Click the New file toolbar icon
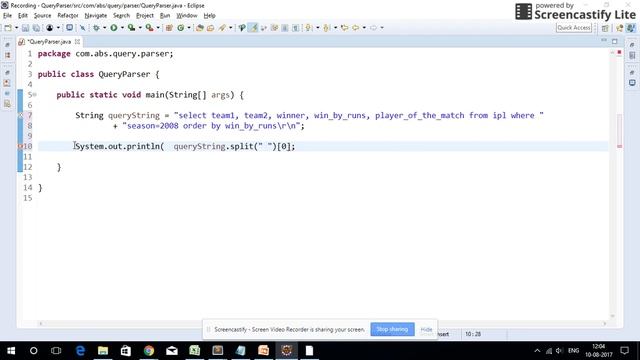 (x=8, y=28)
